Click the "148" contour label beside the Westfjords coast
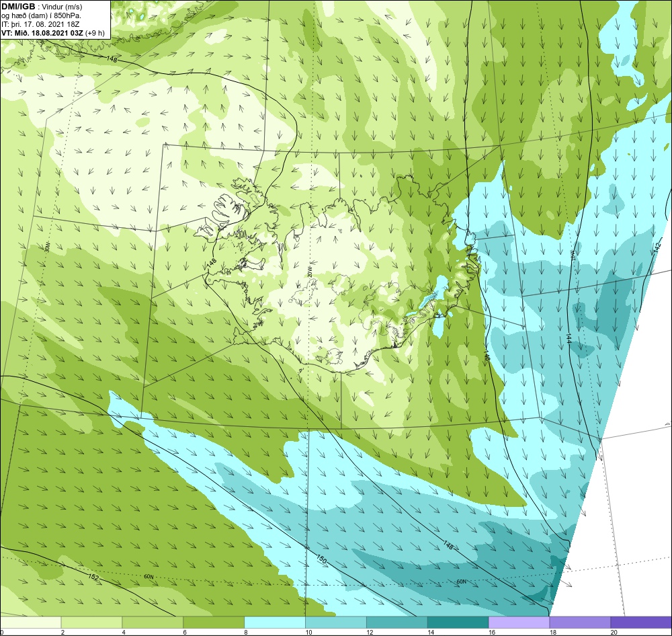 [x=212, y=264]
